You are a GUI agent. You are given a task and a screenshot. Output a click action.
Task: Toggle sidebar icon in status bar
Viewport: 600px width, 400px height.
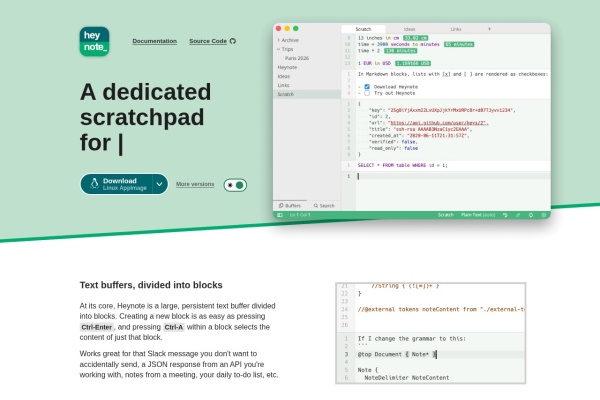[280, 215]
